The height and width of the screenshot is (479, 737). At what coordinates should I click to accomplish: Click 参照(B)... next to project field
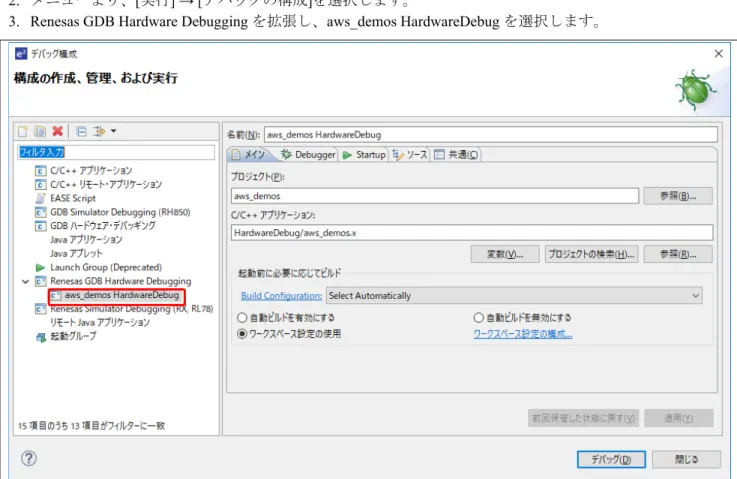tap(678, 196)
